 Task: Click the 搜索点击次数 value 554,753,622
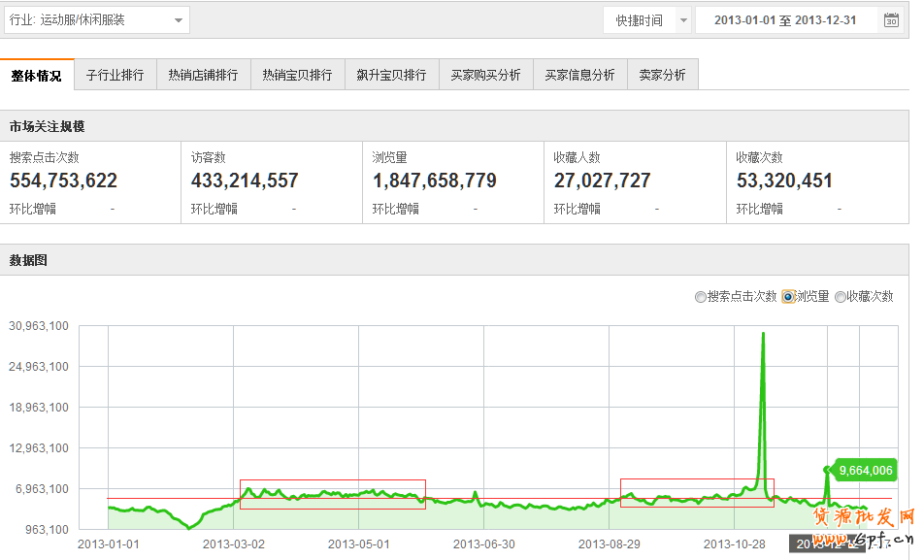point(63,181)
